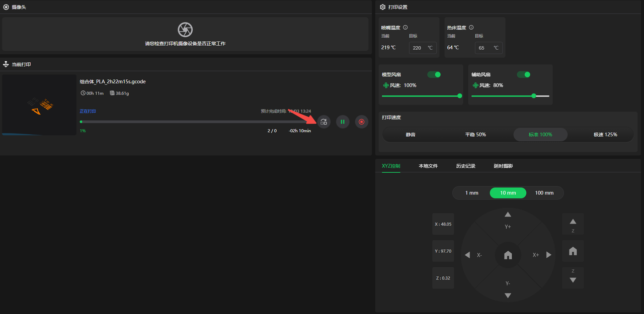Select the 1 mm step size
This screenshot has height=314, width=644.
471,193
